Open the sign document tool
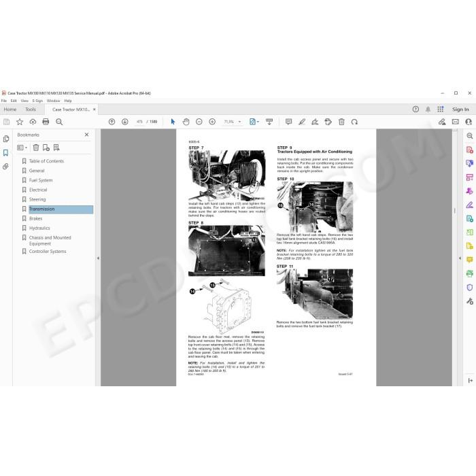Image resolution: width=476 pixels, height=476 pixels. [x=315, y=122]
